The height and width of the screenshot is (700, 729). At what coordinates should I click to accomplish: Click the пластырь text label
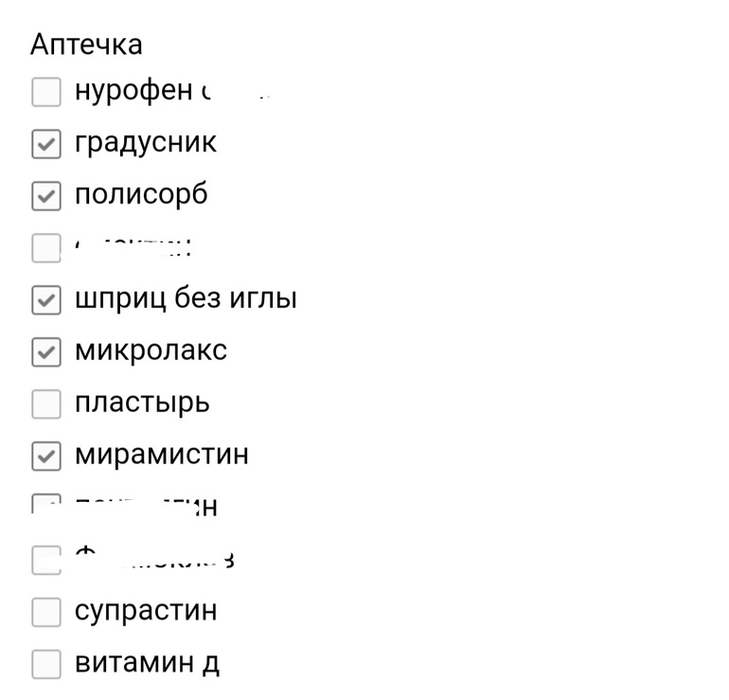tap(142, 403)
